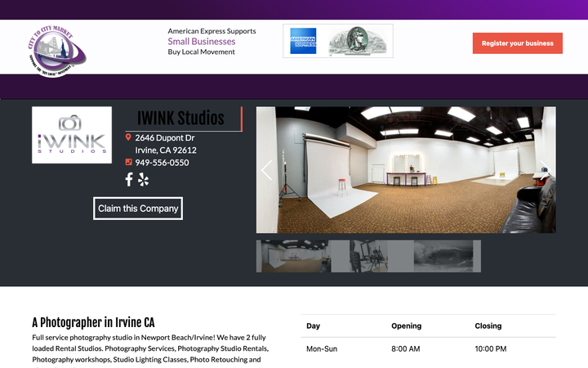Click the red map pin icon
588x368 pixels.
[128, 137]
